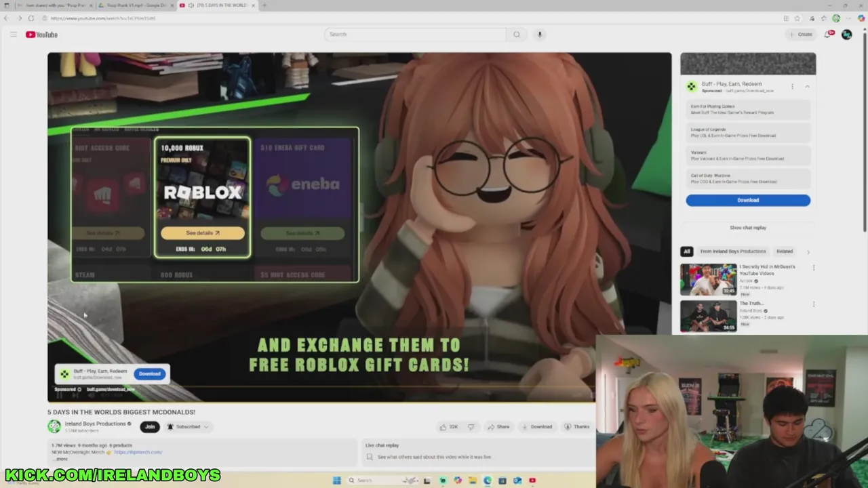This screenshot has width=868, height=488.
Task: Click Download on the video ad overlay
Action: (x=150, y=373)
